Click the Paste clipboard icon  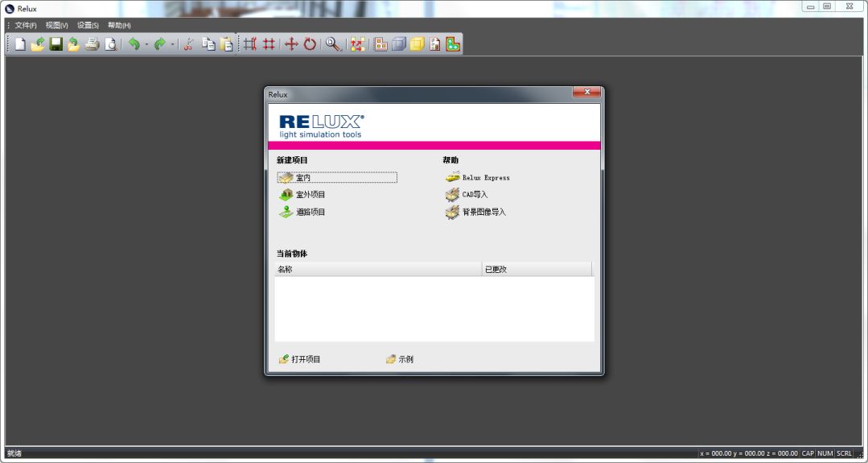226,44
